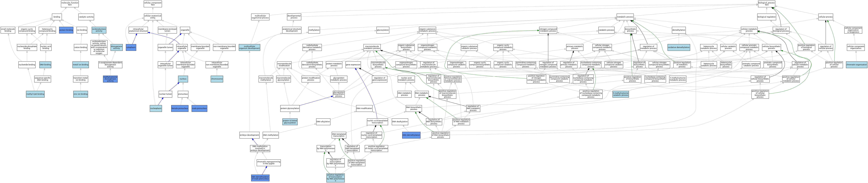Select the 'demethylation' node
Screen dimensions: 868x183
coord(679,30)
